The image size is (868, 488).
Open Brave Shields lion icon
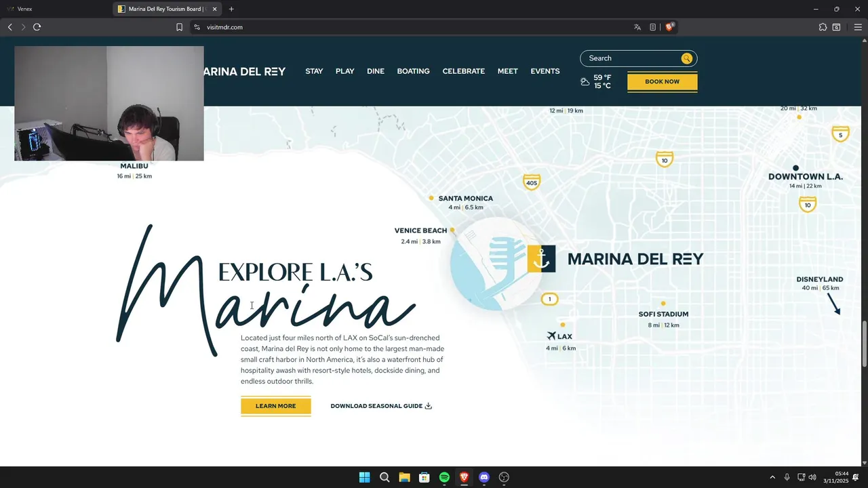pos(670,27)
